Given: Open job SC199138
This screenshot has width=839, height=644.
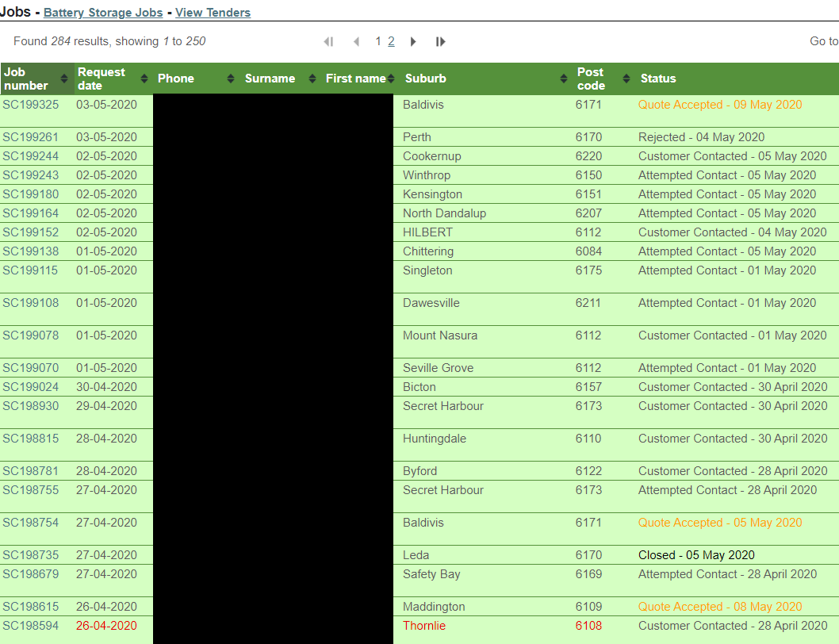Looking at the screenshot, I should tap(30, 251).
